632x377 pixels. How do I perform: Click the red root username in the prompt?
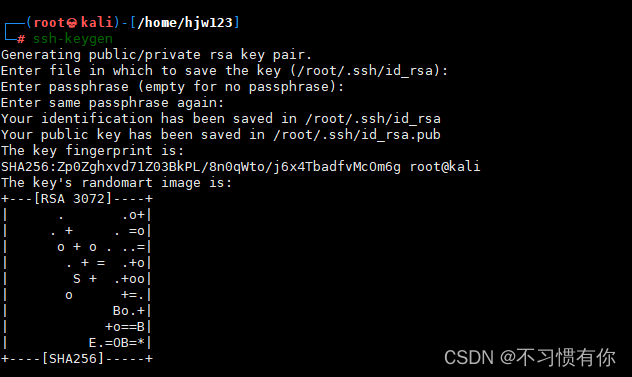coord(49,23)
